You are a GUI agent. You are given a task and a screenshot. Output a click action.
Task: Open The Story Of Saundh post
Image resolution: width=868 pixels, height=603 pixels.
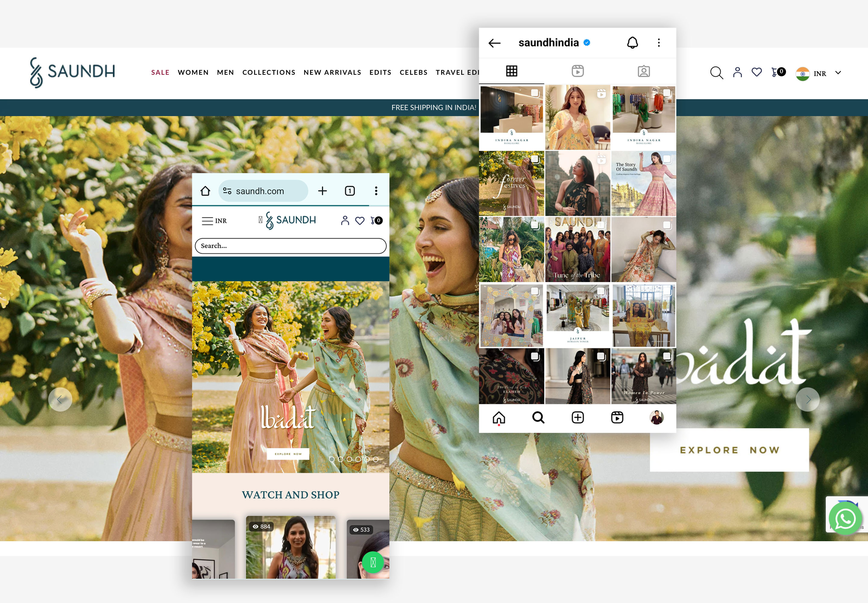[x=644, y=184]
